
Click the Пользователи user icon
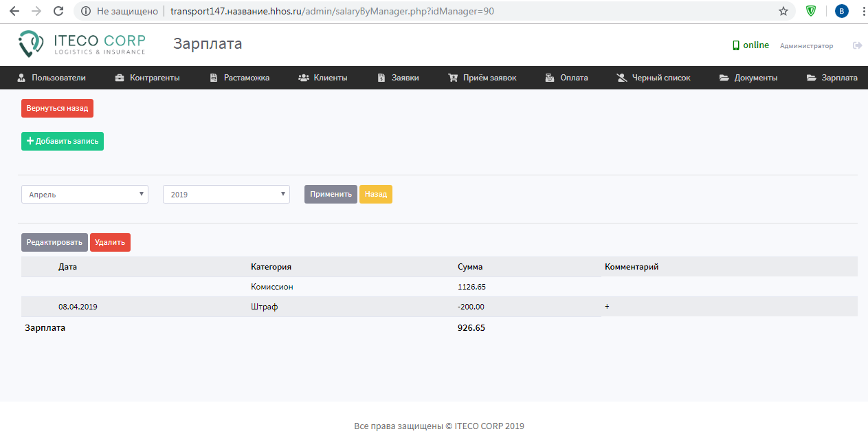click(x=21, y=78)
